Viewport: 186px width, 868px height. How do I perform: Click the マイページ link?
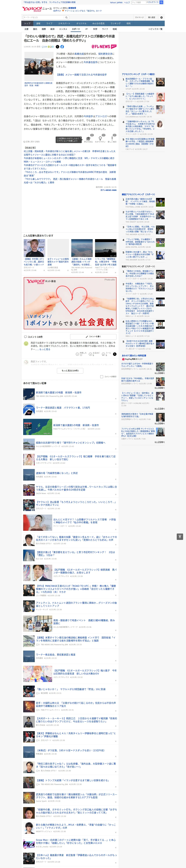(x=139, y=18)
